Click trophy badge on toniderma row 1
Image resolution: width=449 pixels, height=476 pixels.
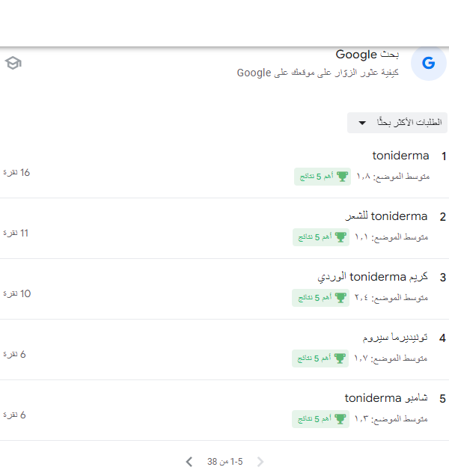(x=323, y=177)
